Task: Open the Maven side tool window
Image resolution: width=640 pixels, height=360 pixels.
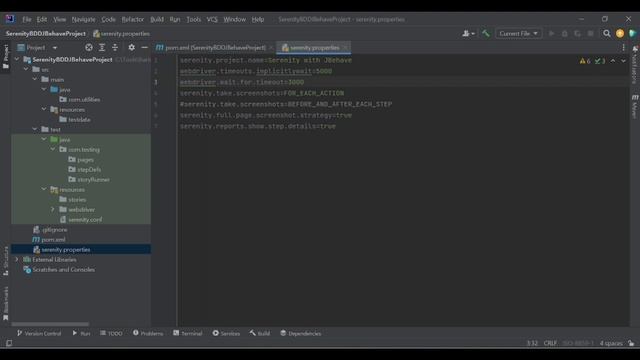Action: pos(635,106)
